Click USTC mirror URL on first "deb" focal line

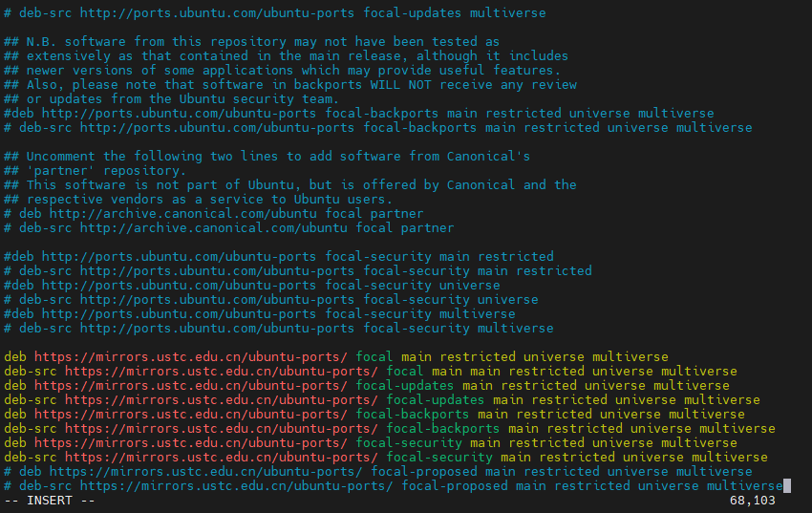tap(190, 357)
